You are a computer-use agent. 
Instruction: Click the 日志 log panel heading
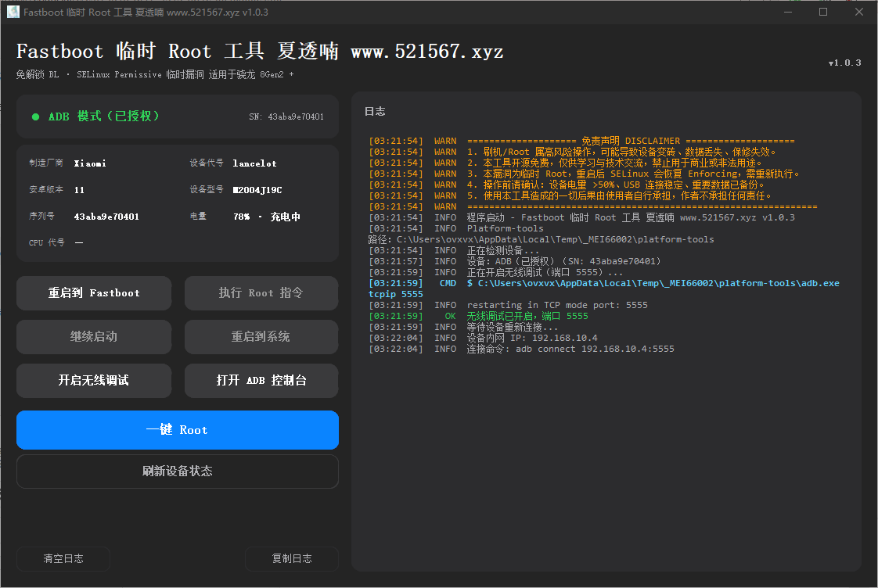(x=375, y=111)
